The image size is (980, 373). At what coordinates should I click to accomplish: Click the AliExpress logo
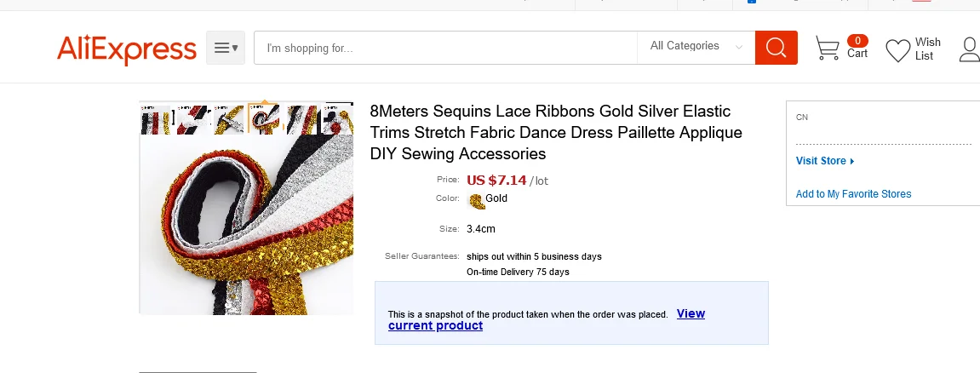pyautogui.click(x=127, y=49)
